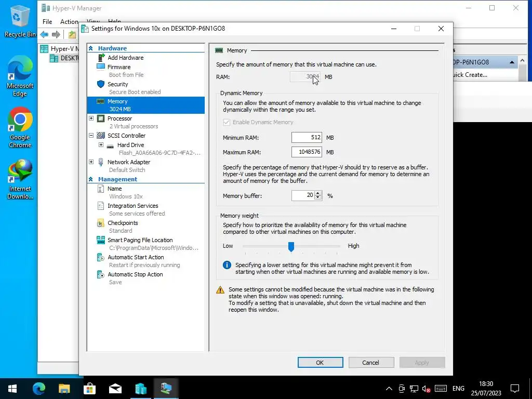Click Back arrow in Hyper-V Manager toolbar
Screen dimensions: 532x399
coord(44,34)
